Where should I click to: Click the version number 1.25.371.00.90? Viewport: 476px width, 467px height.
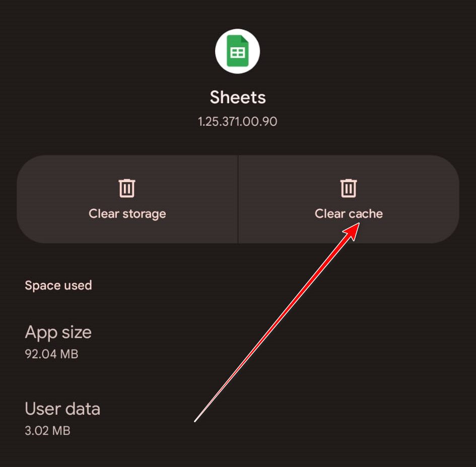[x=238, y=121]
